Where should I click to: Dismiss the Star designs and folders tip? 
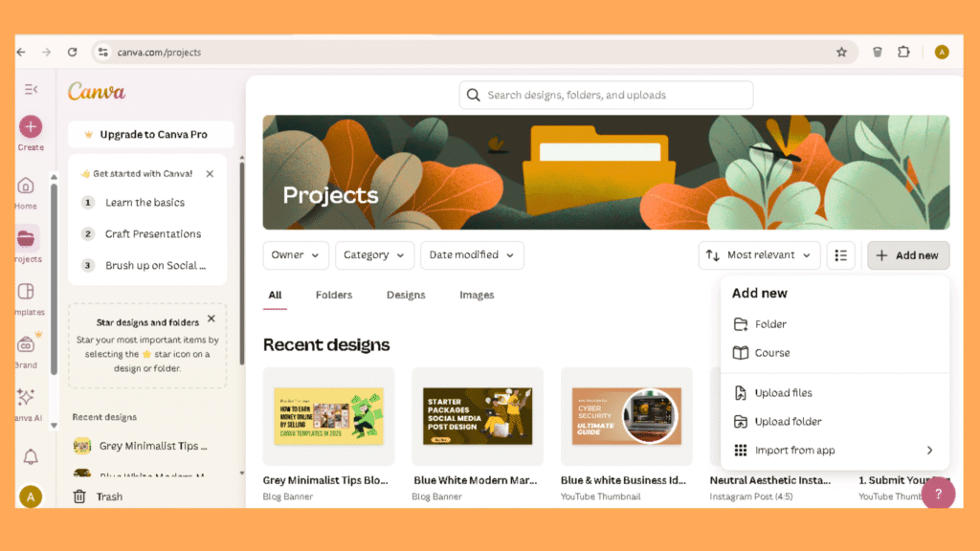212,319
